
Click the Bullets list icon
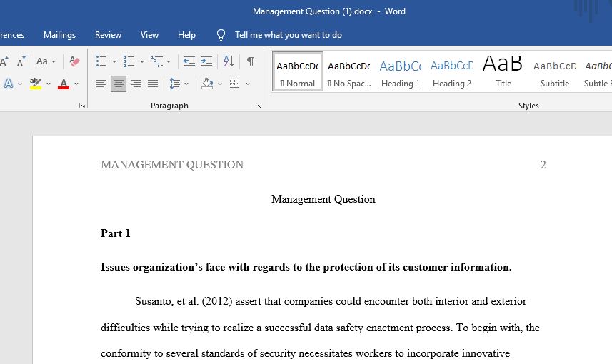pyautogui.click(x=101, y=61)
